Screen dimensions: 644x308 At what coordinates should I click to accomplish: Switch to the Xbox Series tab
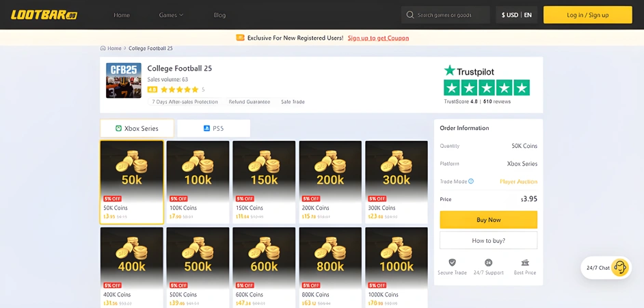[137, 128]
